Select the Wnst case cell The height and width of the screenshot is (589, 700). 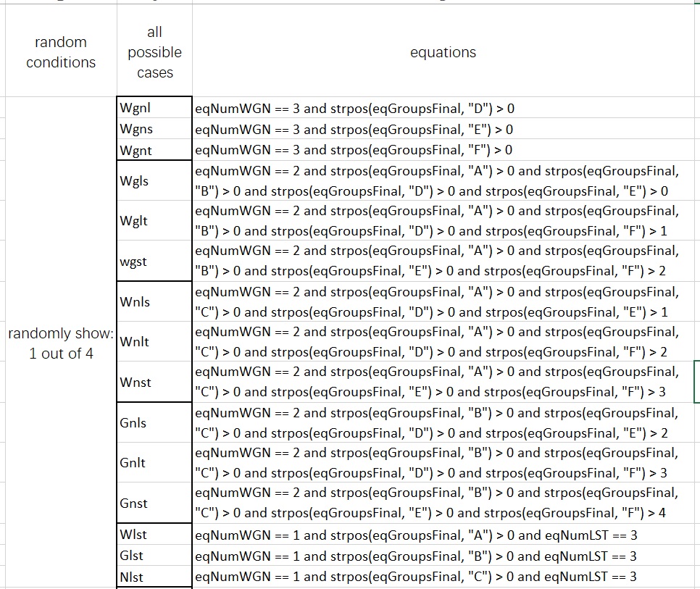[x=154, y=382]
